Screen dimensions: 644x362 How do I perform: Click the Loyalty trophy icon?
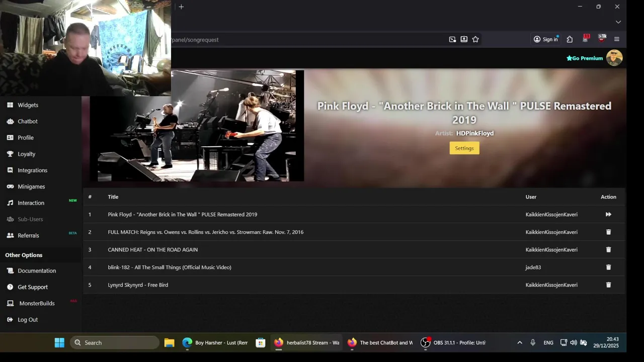[x=10, y=154]
